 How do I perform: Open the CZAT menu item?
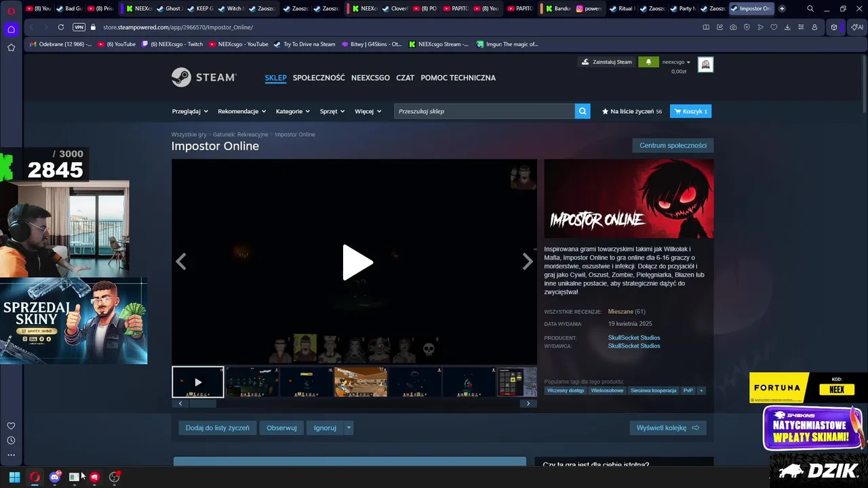405,78
